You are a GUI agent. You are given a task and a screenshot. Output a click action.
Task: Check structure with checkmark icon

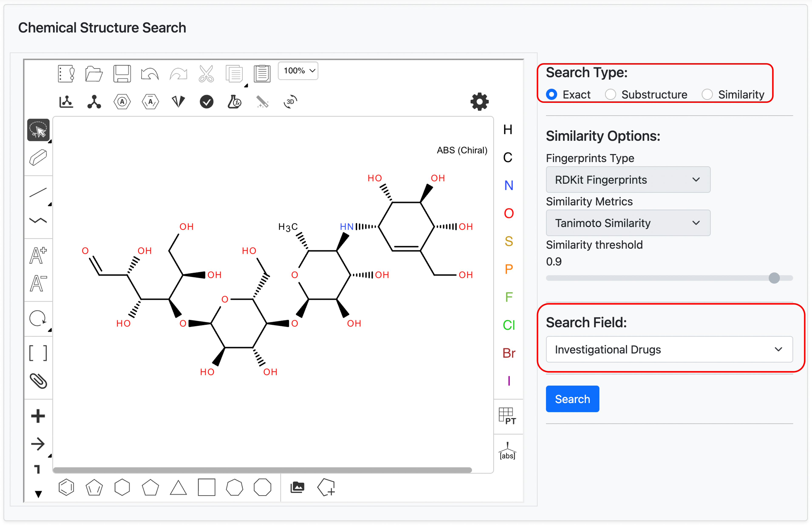[x=207, y=102]
